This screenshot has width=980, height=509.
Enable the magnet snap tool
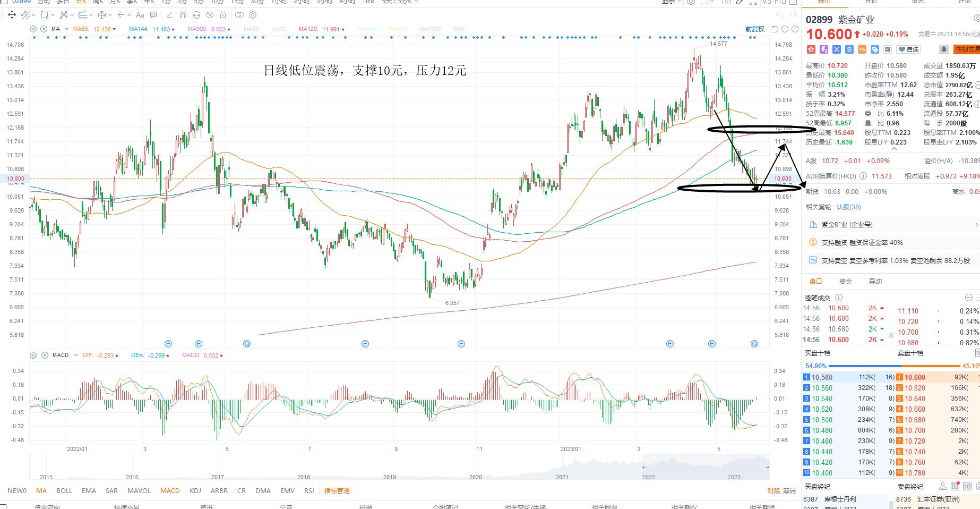point(183,15)
